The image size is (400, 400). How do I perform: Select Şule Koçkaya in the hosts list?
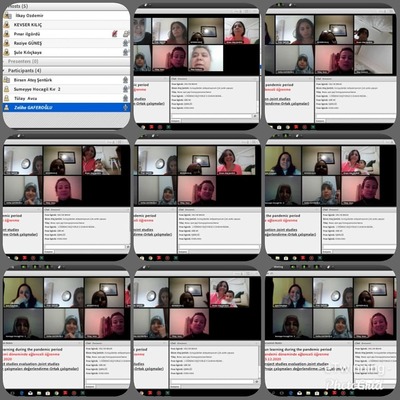point(66,52)
